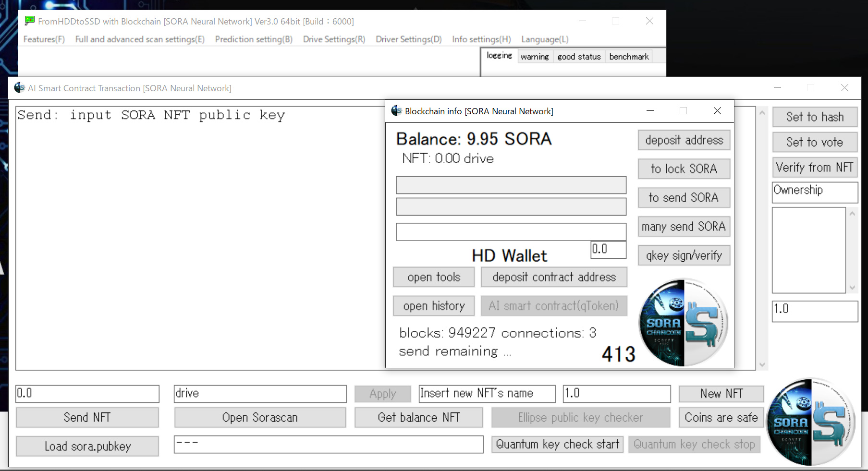The height and width of the screenshot is (471, 868).
Task: Click the large SORA logo at bottom right
Action: (811, 422)
